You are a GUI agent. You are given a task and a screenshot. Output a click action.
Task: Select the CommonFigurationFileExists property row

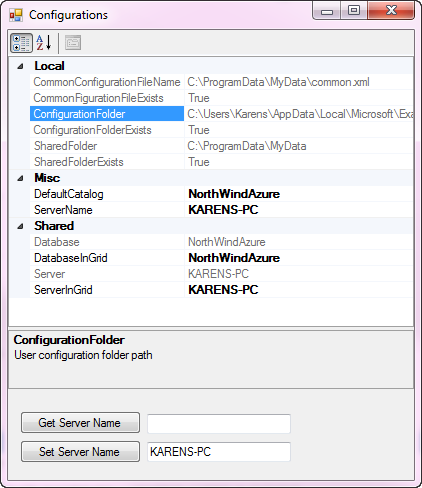(x=107, y=98)
